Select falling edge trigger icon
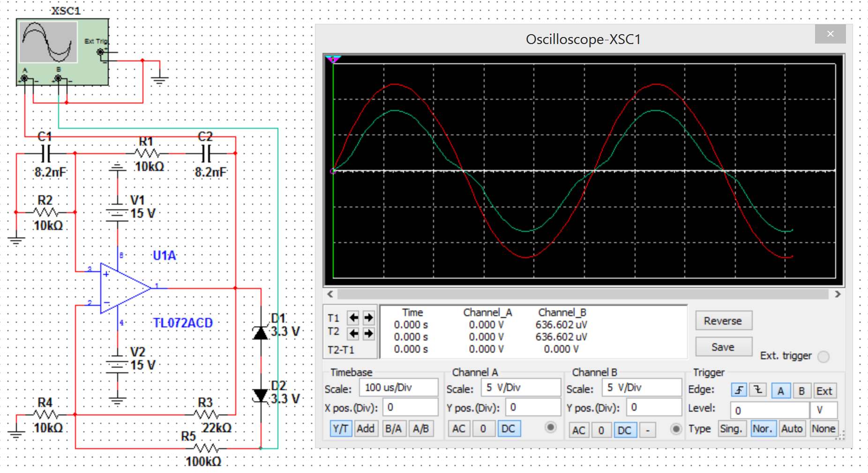The height and width of the screenshot is (473, 868). 758,390
